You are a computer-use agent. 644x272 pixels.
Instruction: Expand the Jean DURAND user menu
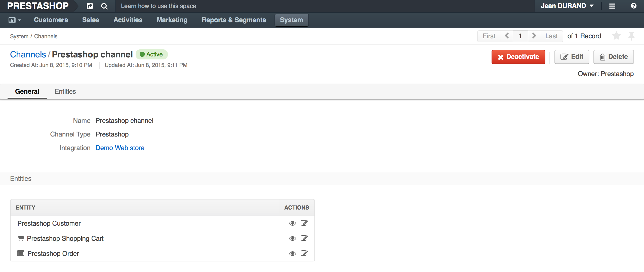click(x=568, y=6)
